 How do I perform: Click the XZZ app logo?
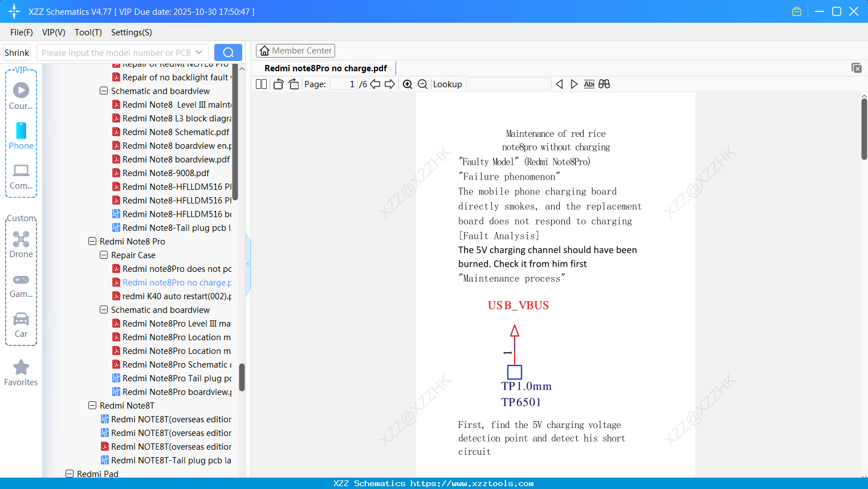click(14, 11)
